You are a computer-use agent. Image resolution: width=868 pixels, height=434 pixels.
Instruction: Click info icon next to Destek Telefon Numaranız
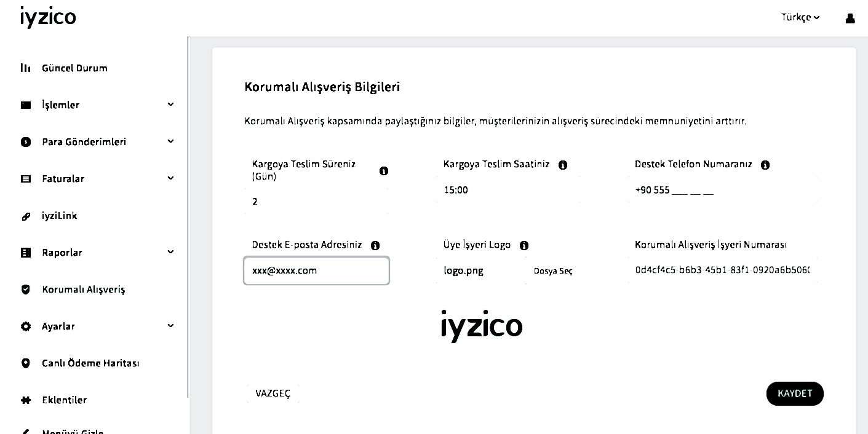pos(765,165)
